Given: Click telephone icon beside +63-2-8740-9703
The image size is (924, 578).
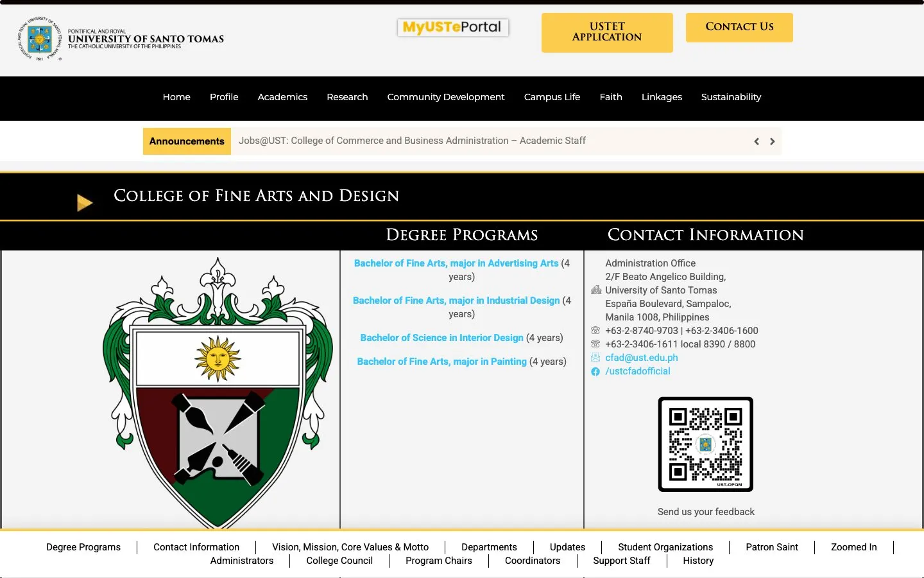Looking at the screenshot, I should 595,331.
